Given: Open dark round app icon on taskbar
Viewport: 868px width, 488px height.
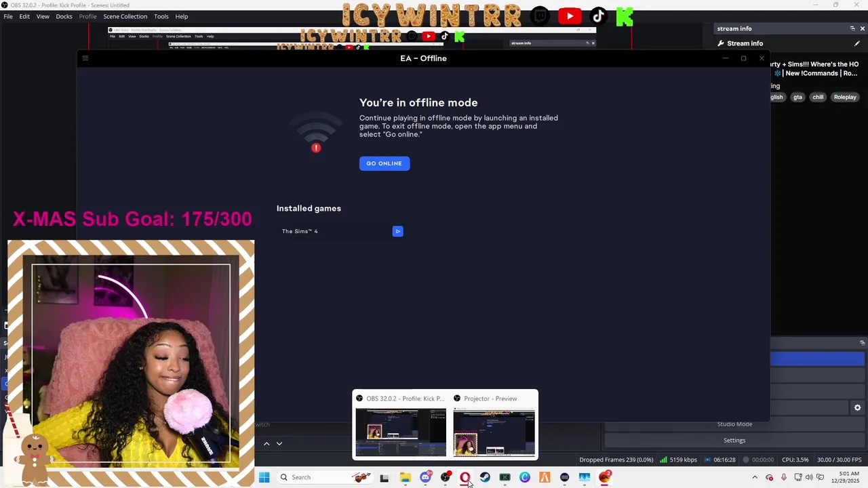Looking at the screenshot, I should pos(564,477).
